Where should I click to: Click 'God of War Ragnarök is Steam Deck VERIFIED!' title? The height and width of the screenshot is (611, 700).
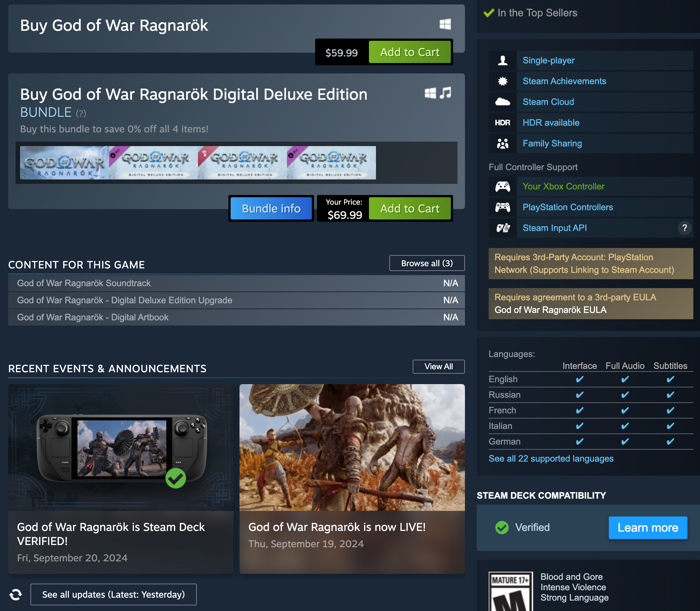point(111,534)
